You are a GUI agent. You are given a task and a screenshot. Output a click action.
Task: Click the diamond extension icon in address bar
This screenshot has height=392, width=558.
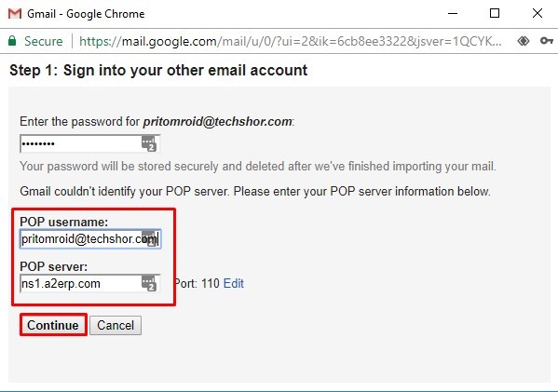tap(524, 41)
